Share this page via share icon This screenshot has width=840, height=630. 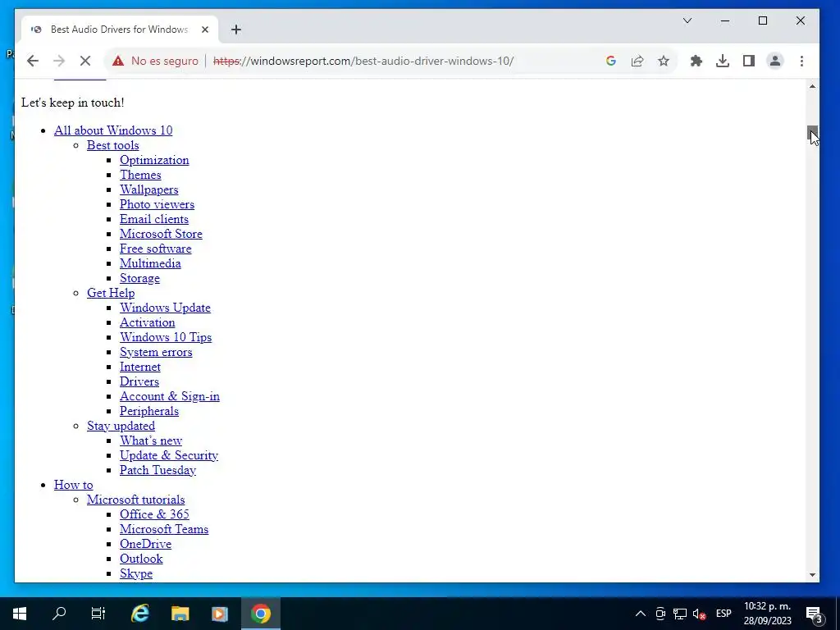click(637, 61)
